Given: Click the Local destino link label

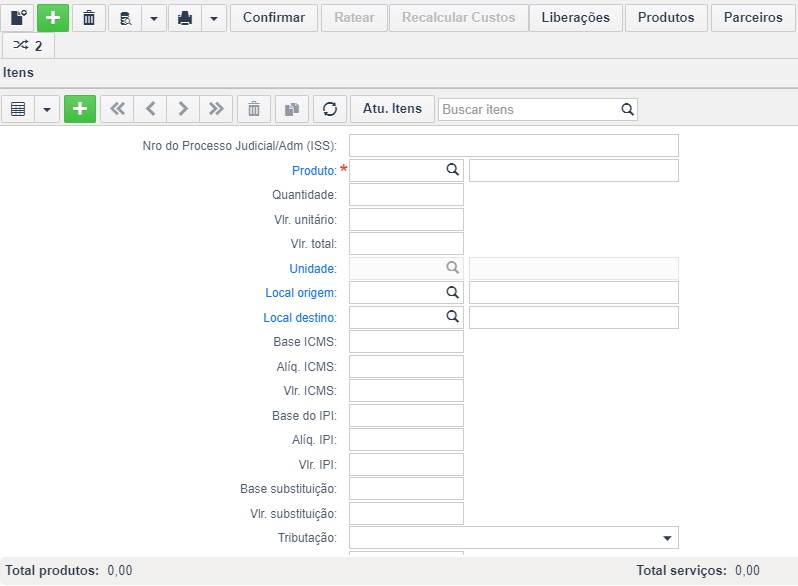Looking at the screenshot, I should [300, 318].
